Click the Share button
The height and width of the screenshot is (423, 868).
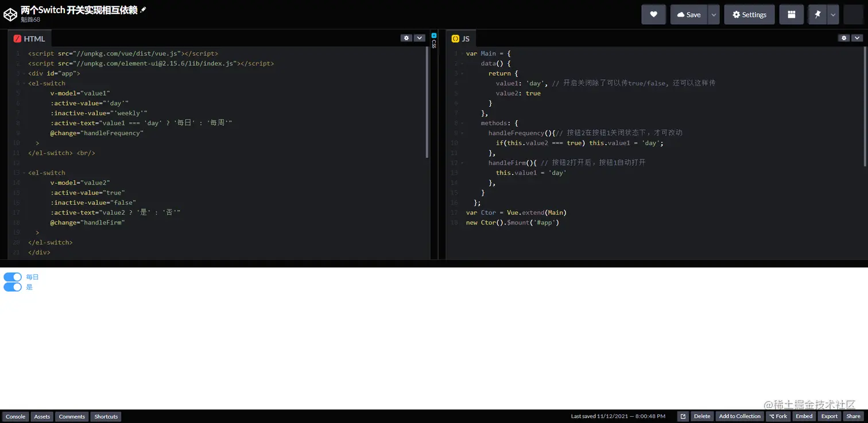(853, 416)
